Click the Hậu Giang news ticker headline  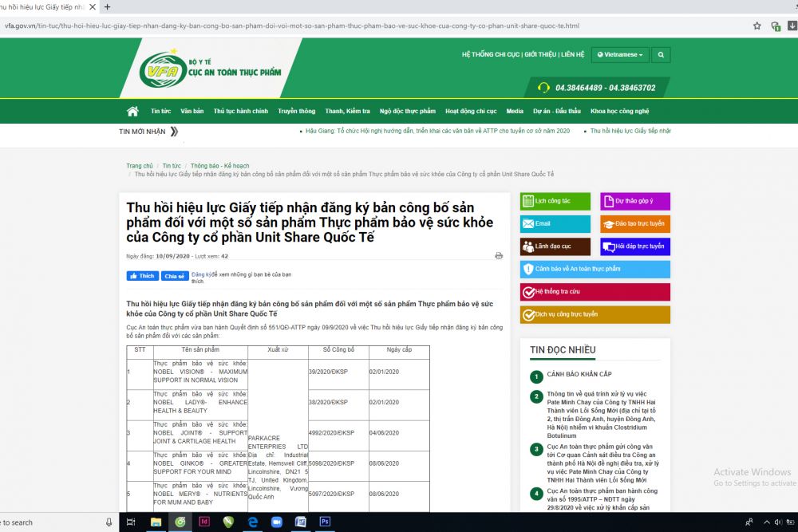437,132
